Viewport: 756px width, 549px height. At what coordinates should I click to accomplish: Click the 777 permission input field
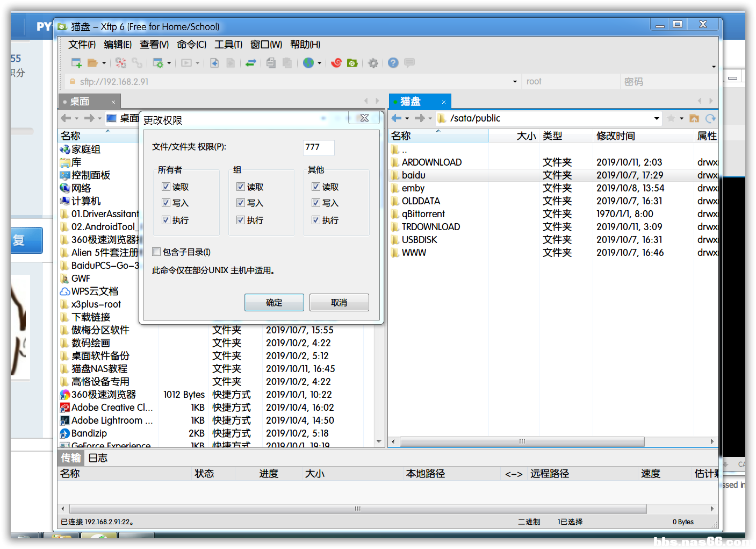pyautogui.click(x=319, y=147)
